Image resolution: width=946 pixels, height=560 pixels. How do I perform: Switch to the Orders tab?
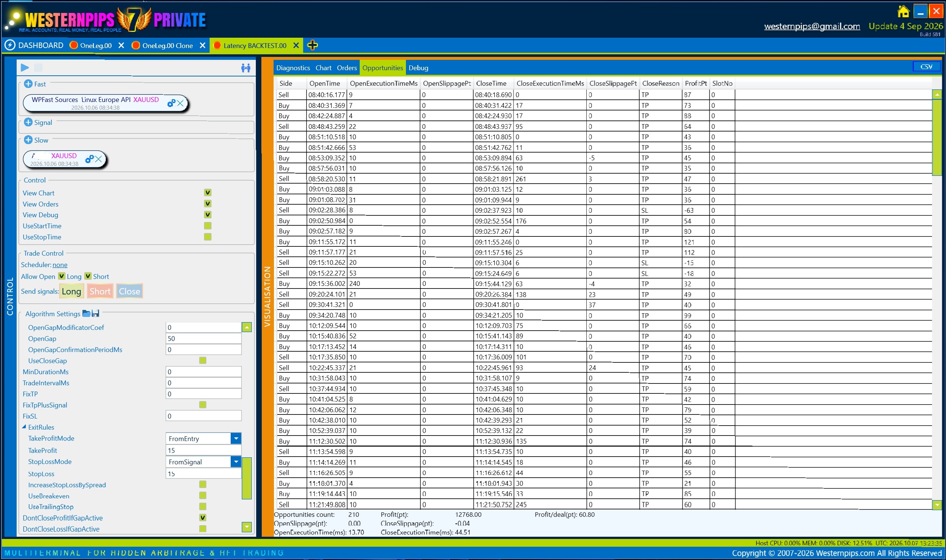(x=347, y=68)
